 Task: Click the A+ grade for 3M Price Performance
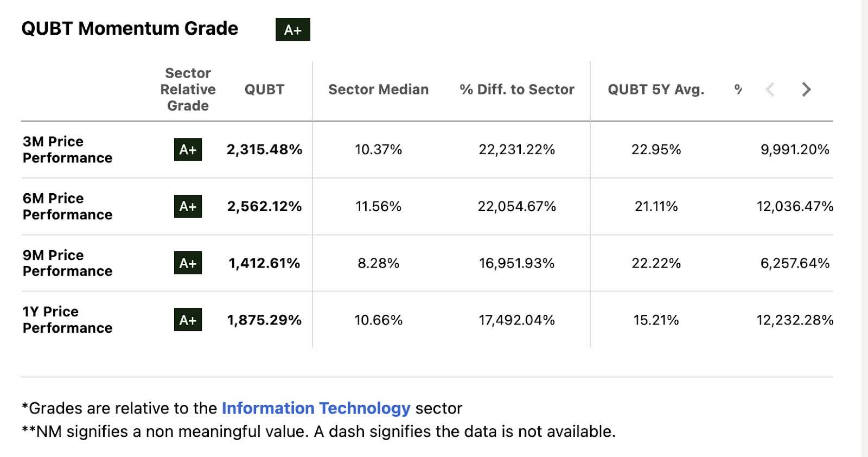[188, 150]
